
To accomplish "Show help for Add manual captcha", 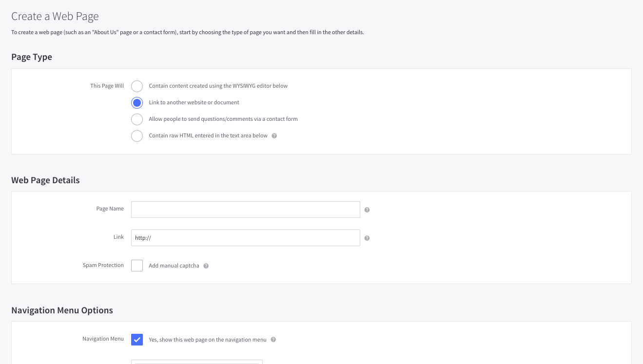I will pyautogui.click(x=206, y=266).
